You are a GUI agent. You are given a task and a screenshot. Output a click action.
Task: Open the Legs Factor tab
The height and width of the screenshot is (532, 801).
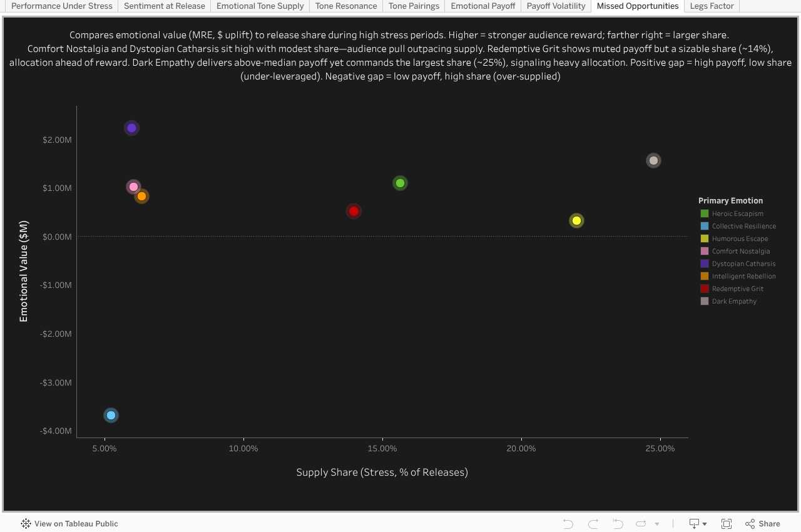712,6
